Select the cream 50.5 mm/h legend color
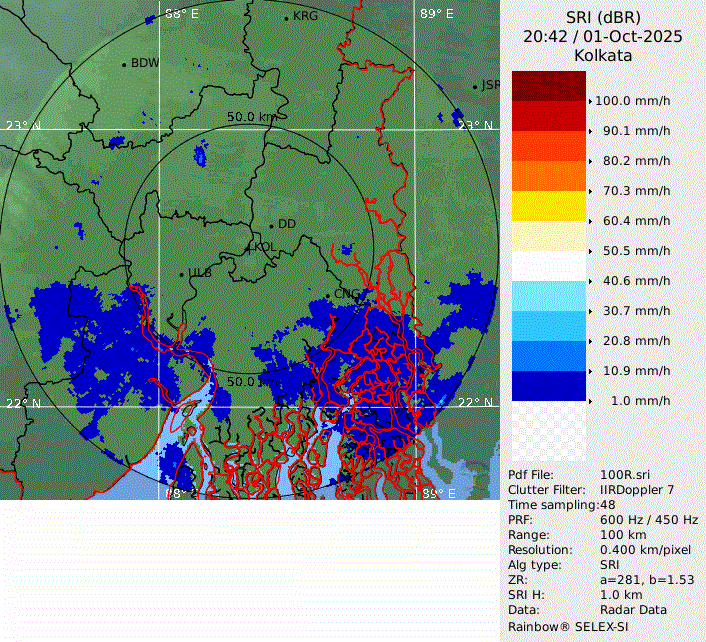Image resolution: width=706 pixels, height=642 pixels. point(548,236)
